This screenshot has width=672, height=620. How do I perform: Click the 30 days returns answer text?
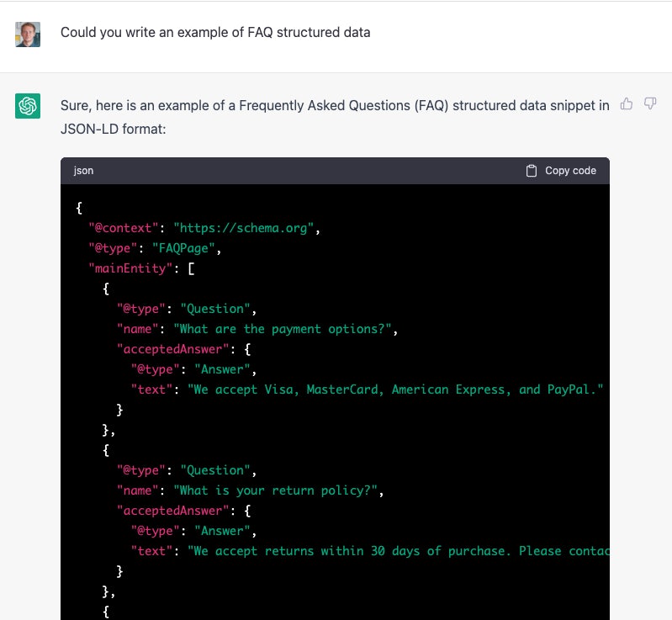[x=399, y=551]
